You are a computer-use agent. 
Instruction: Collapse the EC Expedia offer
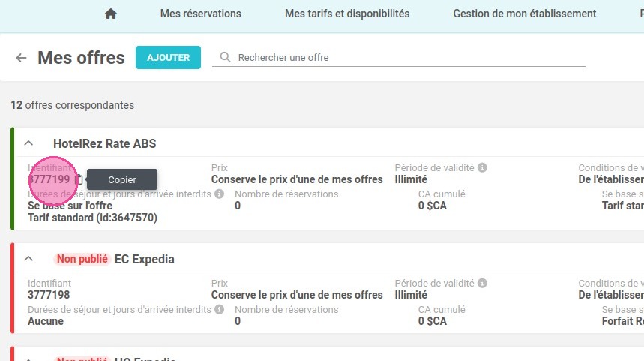(x=28, y=259)
